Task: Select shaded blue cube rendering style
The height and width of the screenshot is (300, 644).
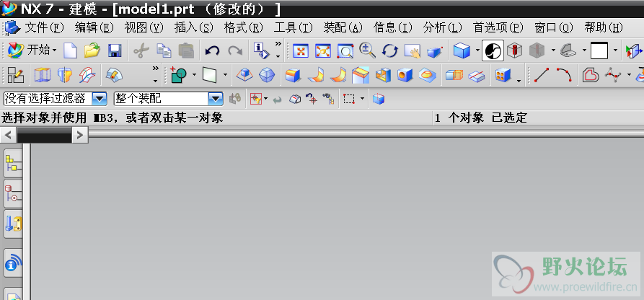Action: point(462,51)
